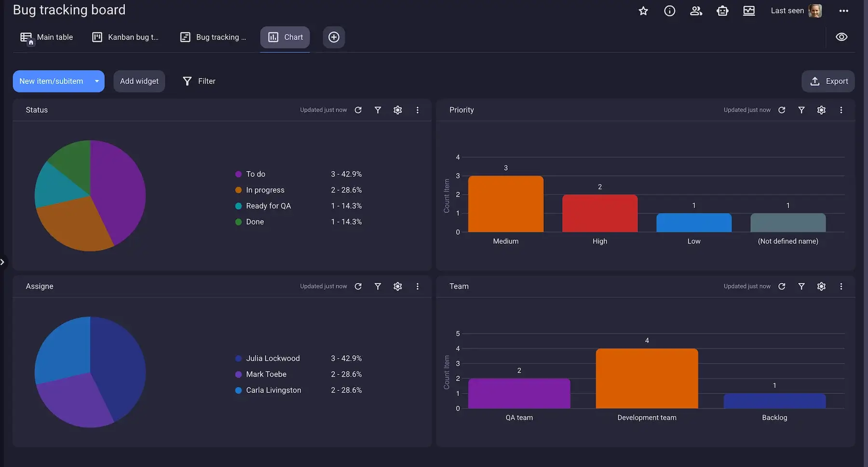Open the board three-dot options menu
This screenshot has width=868, height=467.
click(843, 11)
